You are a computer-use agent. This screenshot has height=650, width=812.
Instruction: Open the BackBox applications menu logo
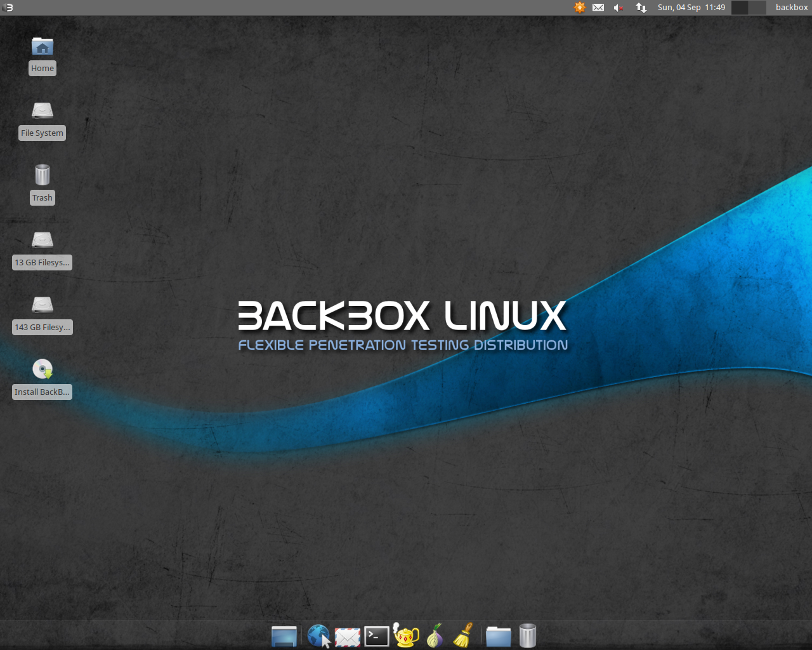coord(8,8)
